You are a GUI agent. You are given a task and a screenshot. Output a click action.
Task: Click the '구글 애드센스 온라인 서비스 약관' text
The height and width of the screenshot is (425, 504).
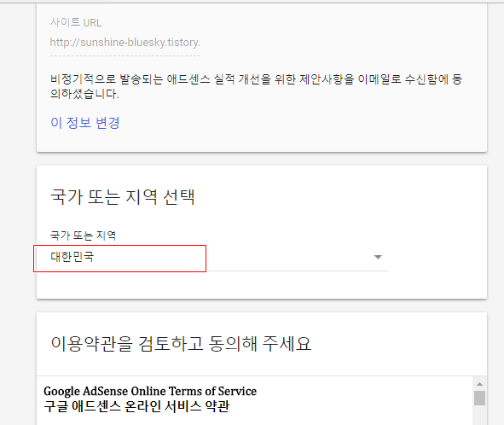[x=136, y=406]
